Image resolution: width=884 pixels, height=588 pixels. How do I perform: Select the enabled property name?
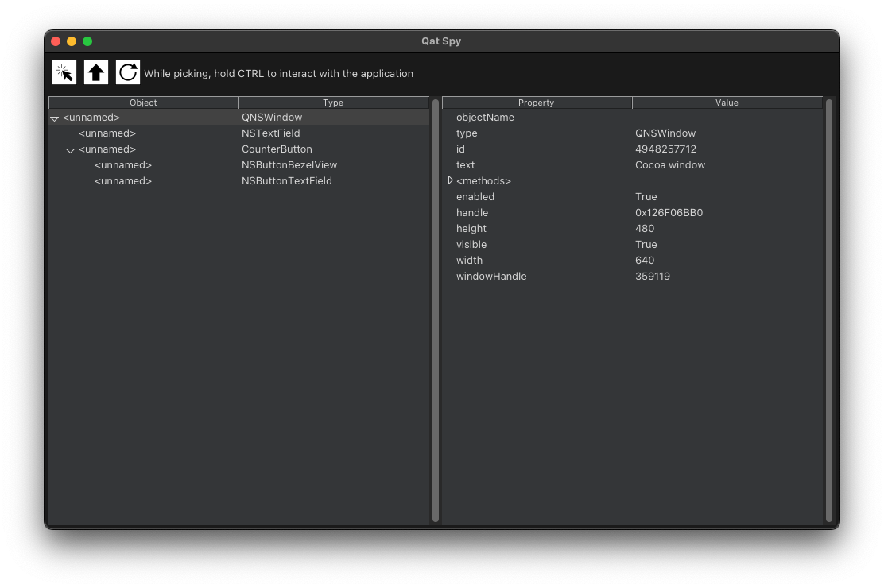(x=475, y=197)
